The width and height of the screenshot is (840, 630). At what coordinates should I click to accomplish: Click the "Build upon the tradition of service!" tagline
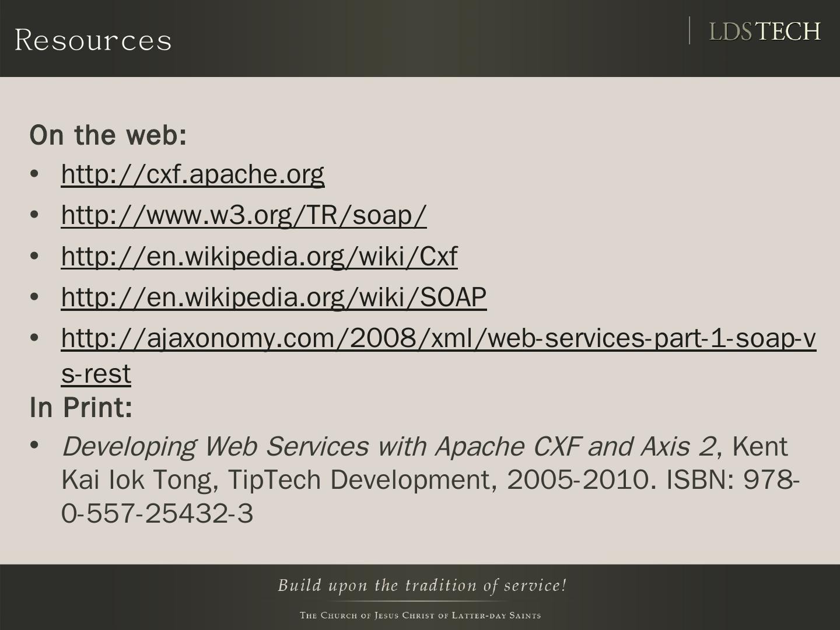(x=422, y=585)
